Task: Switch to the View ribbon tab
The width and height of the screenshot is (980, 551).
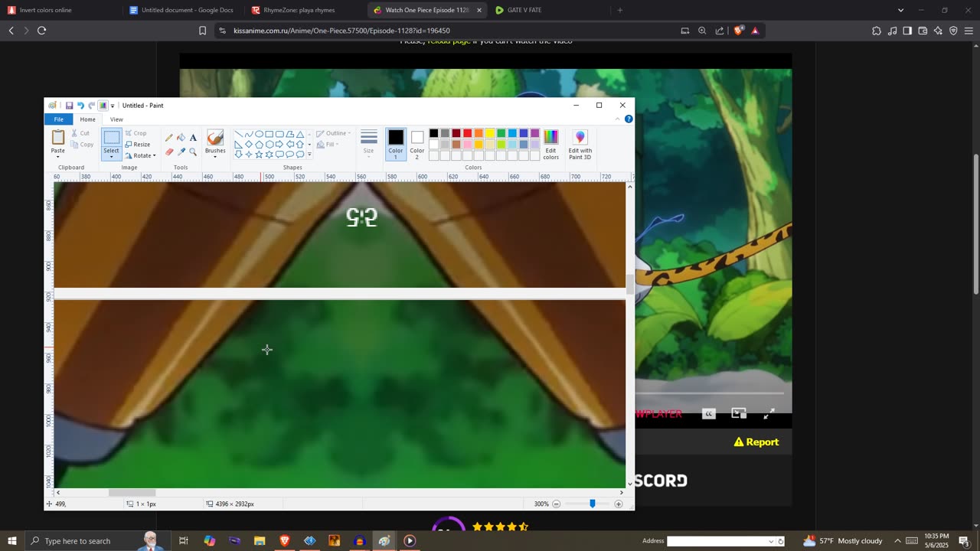Action: (x=116, y=119)
